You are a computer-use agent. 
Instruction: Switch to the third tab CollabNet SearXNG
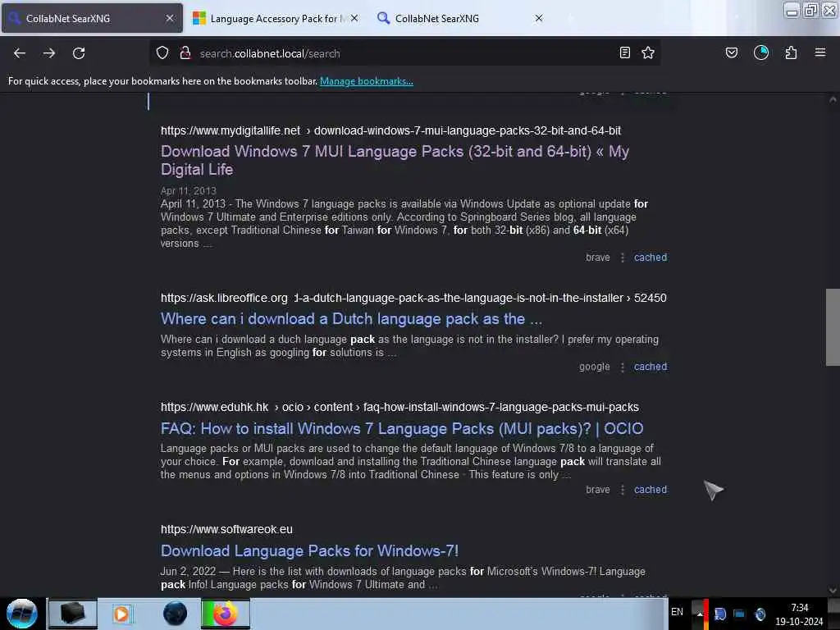460,18
